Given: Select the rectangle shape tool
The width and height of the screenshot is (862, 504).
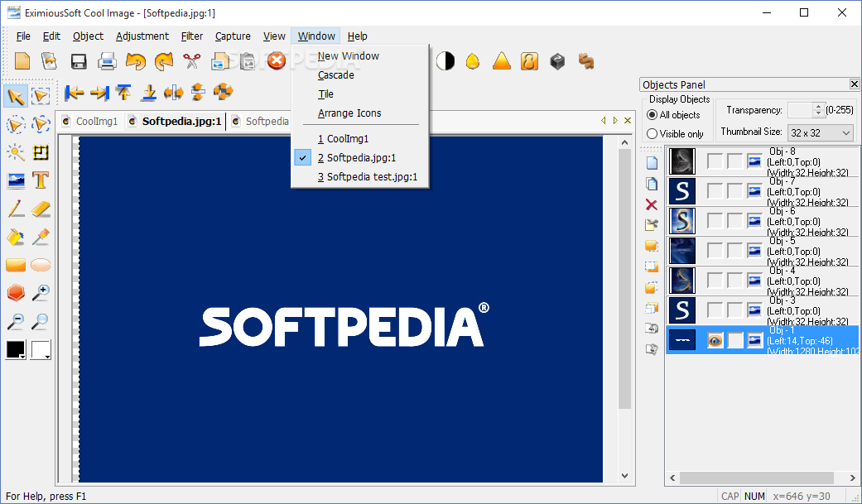Looking at the screenshot, I should click(x=16, y=266).
